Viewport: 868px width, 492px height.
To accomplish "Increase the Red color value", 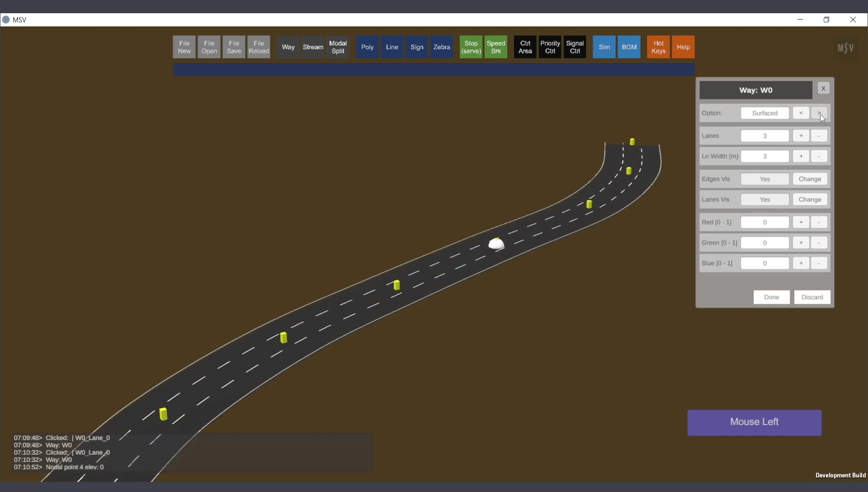I will click(x=801, y=222).
